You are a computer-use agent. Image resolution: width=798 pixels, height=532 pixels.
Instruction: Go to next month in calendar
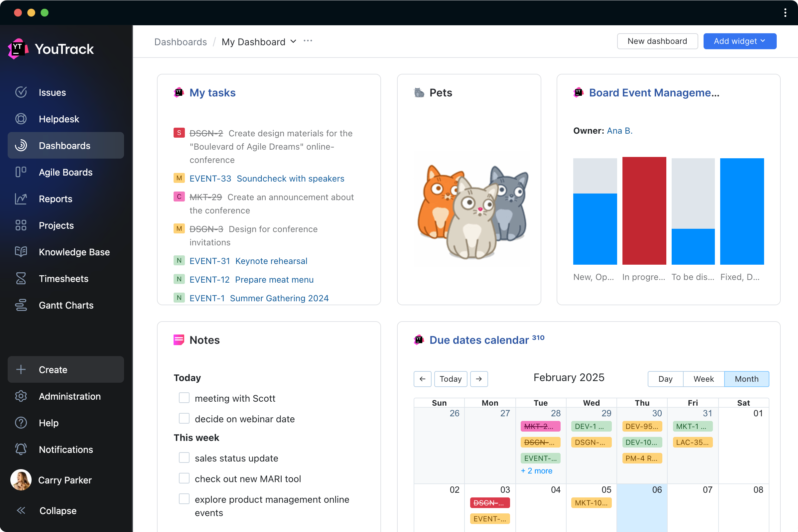(479, 379)
